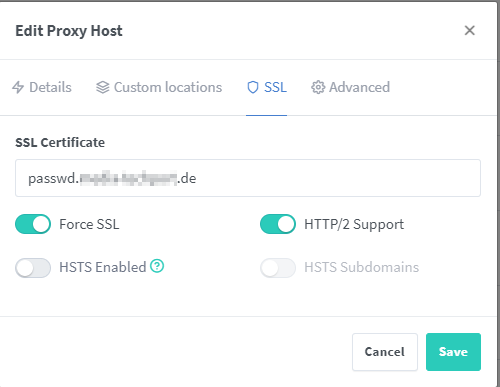The width and height of the screenshot is (500, 387).
Task: Open the SSL Certificate dropdown
Action: tap(248, 178)
